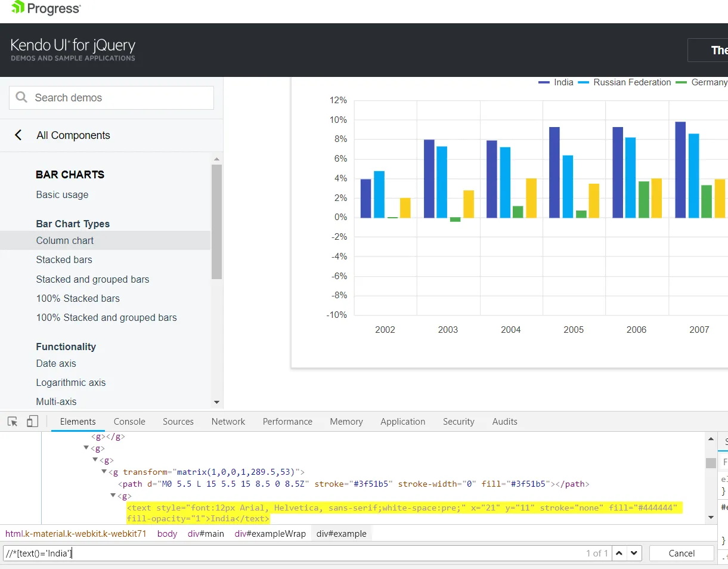
Task: Toggle the device toolbar icon
Action: click(32, 422)
